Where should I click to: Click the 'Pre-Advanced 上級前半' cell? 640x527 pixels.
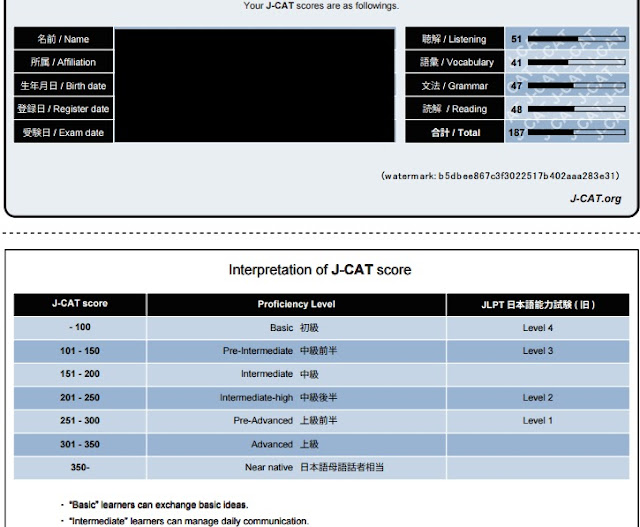pos(296,420)
